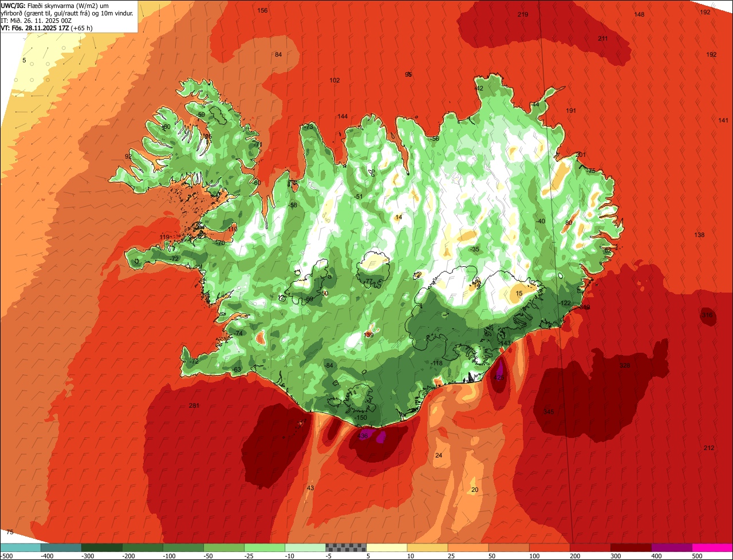Click the map value 92 west of Westfjords
Image resolution: width=733 pixels, height=560 pixels.
tap(129, 157)
